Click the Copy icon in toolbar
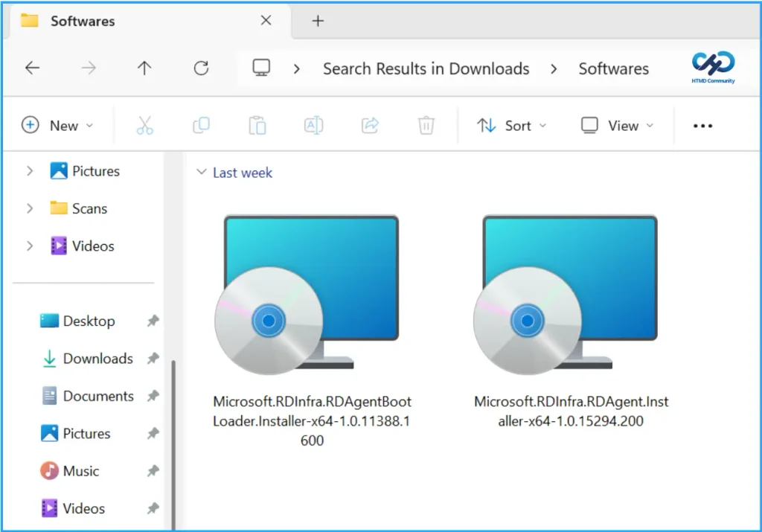The image size is (762, 532). [201, 125]
